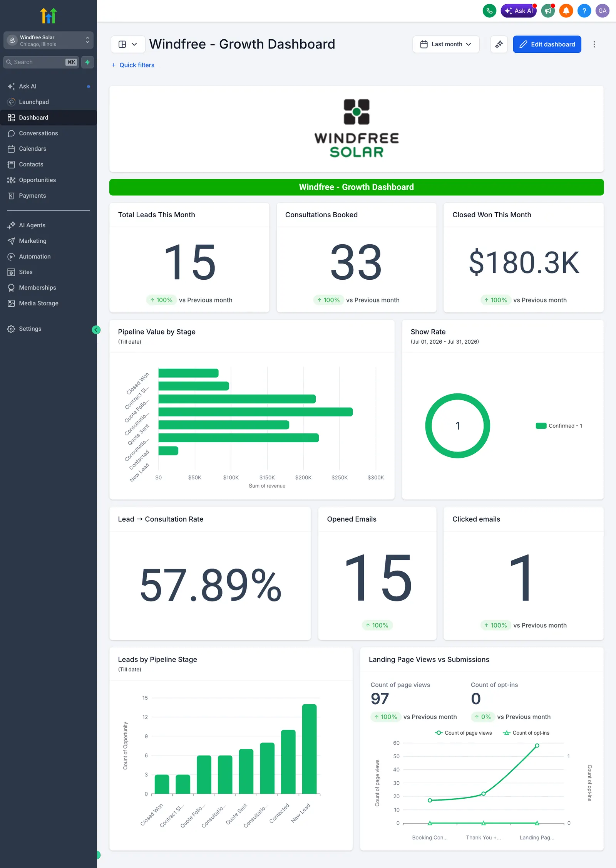The image size is (616, 868).
Task: Click the 97 page views count
Action: point(380,698)
